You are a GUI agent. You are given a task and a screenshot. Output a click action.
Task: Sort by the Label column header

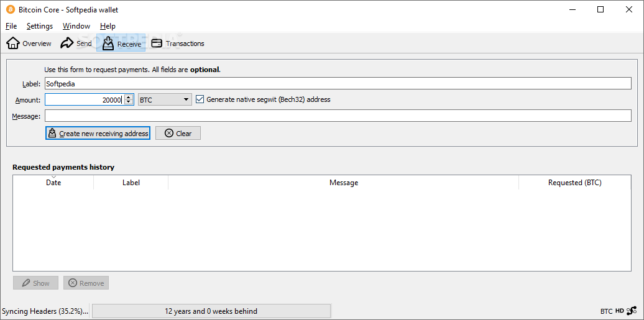pos(131,183)
